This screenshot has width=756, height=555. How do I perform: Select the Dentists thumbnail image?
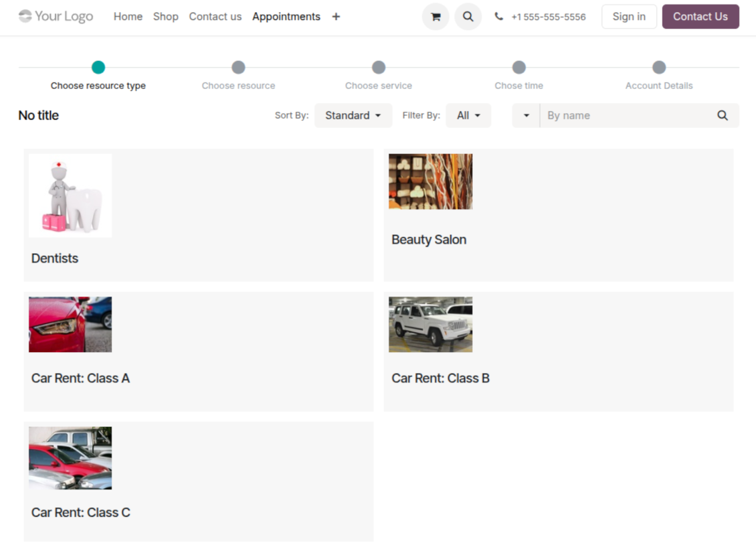[70, 195]
